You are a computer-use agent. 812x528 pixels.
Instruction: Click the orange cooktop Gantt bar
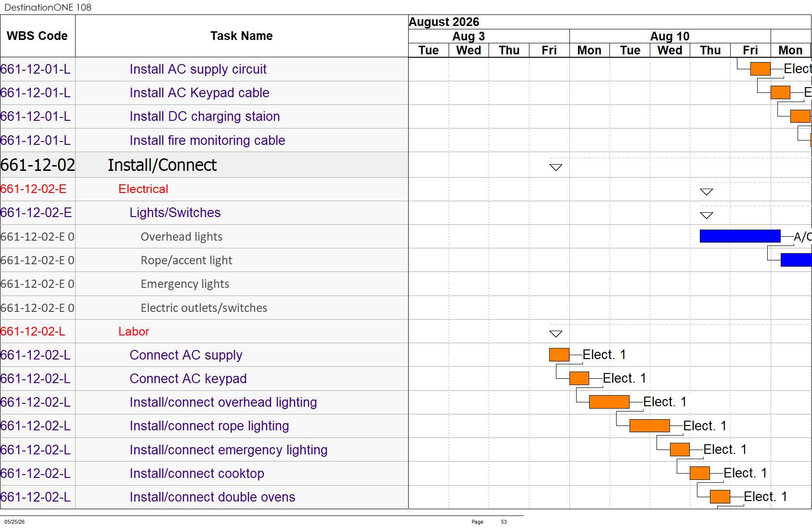click(700, 473)
